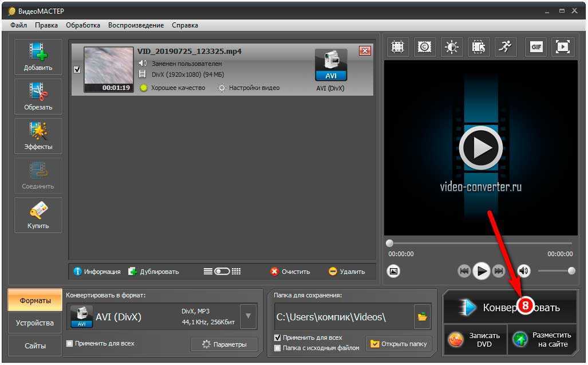Switch to the Сайты tab
588x365 pixels.
35,346
